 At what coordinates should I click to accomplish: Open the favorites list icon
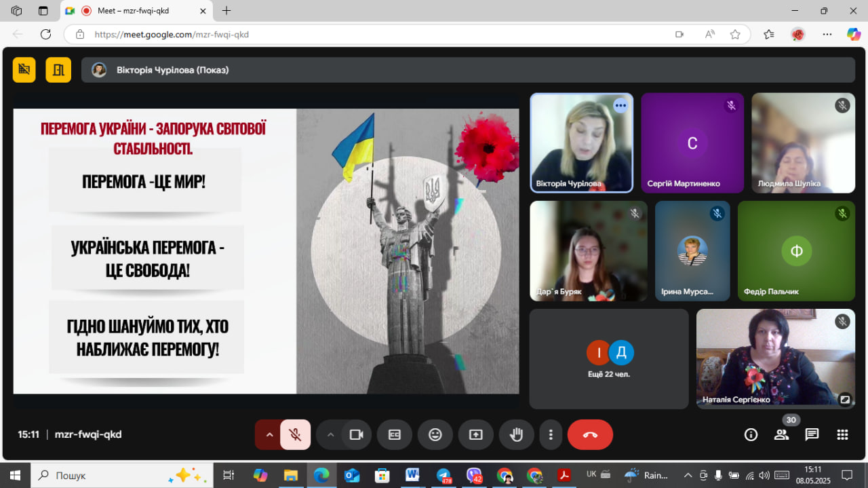click(x=769, y=34)
